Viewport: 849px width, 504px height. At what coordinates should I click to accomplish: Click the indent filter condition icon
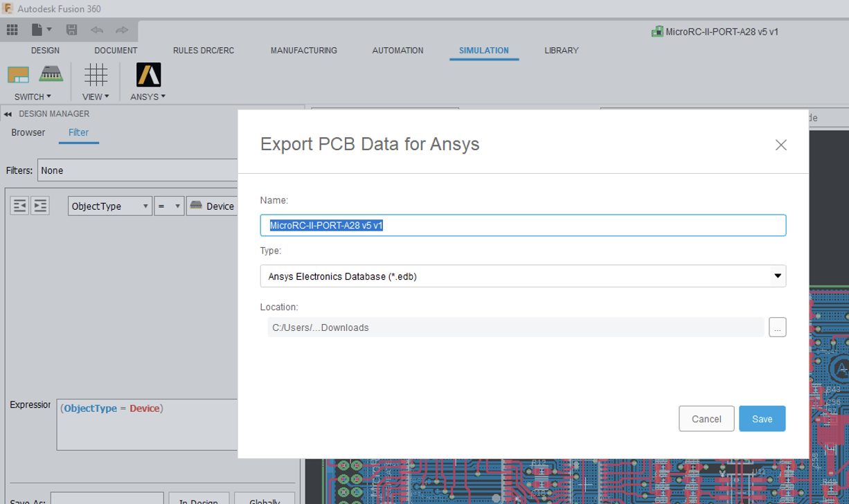click(40, 206)
